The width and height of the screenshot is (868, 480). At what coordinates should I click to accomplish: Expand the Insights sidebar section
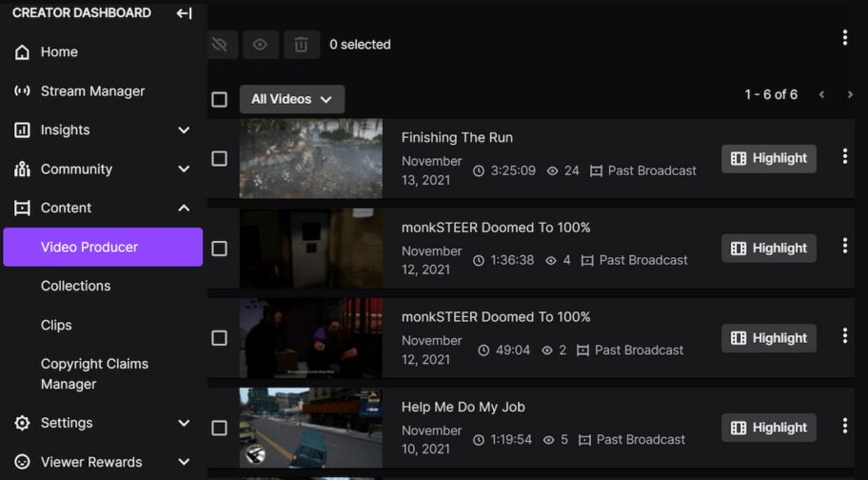click(103, 130)
